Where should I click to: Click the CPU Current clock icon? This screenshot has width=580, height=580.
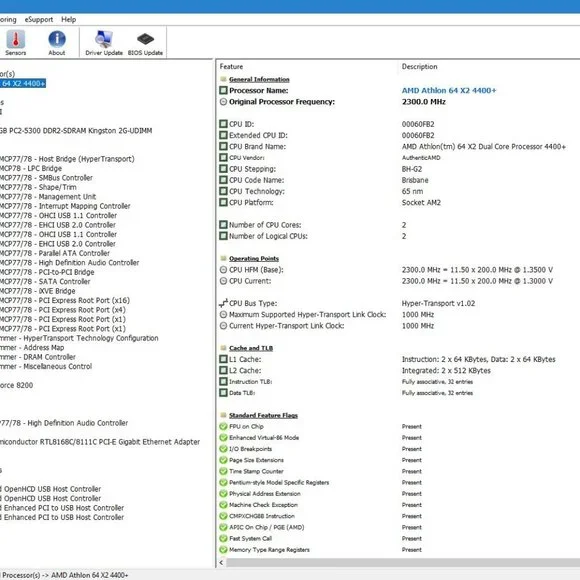tap(223, 281)
